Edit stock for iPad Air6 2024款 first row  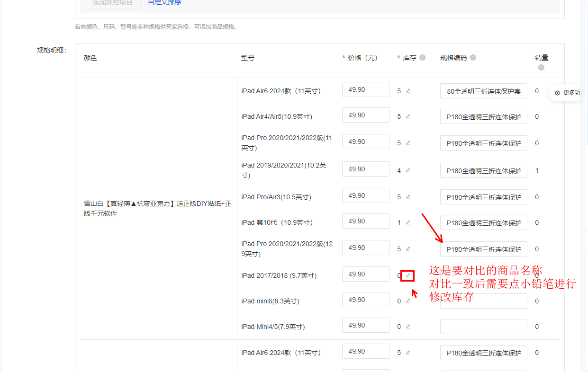pos(408,91)
